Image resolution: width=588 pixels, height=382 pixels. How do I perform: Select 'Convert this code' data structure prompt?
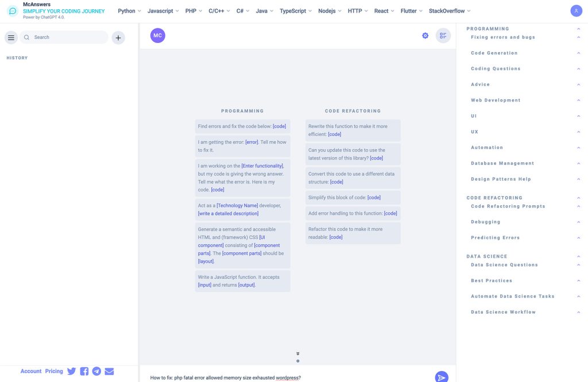[353, 178]
